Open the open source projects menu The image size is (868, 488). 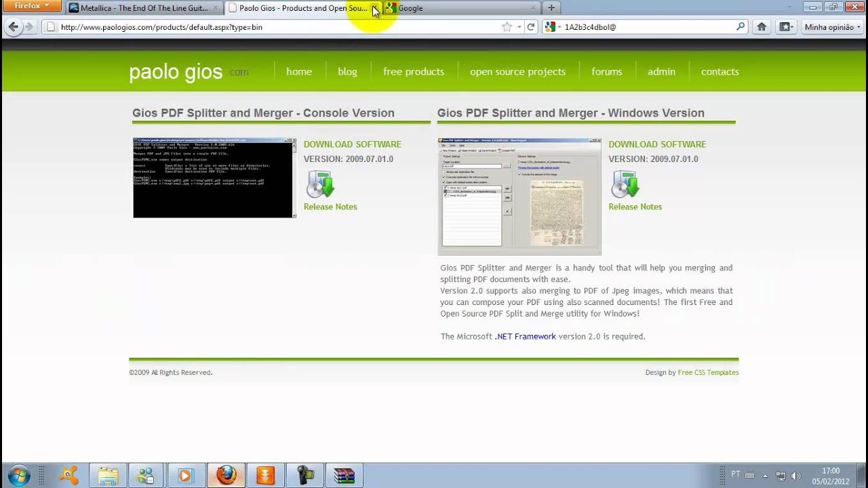[x=517, y=71]
